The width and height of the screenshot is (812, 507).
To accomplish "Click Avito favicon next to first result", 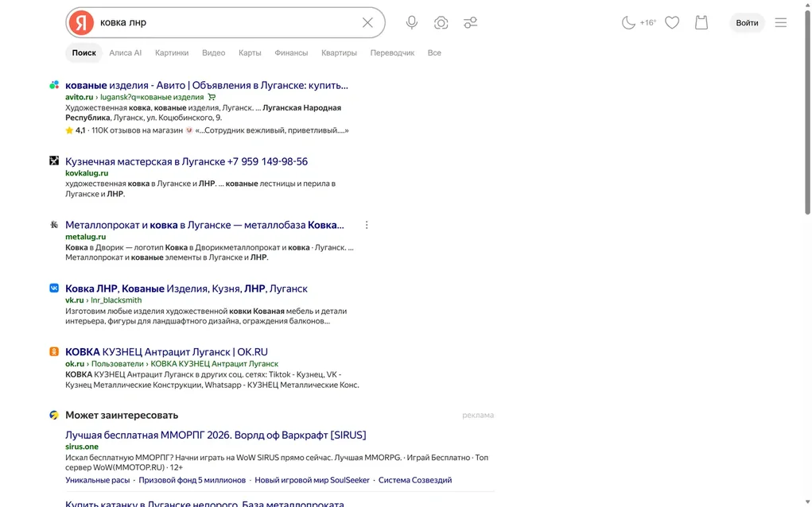I will (x=54, y=85).
